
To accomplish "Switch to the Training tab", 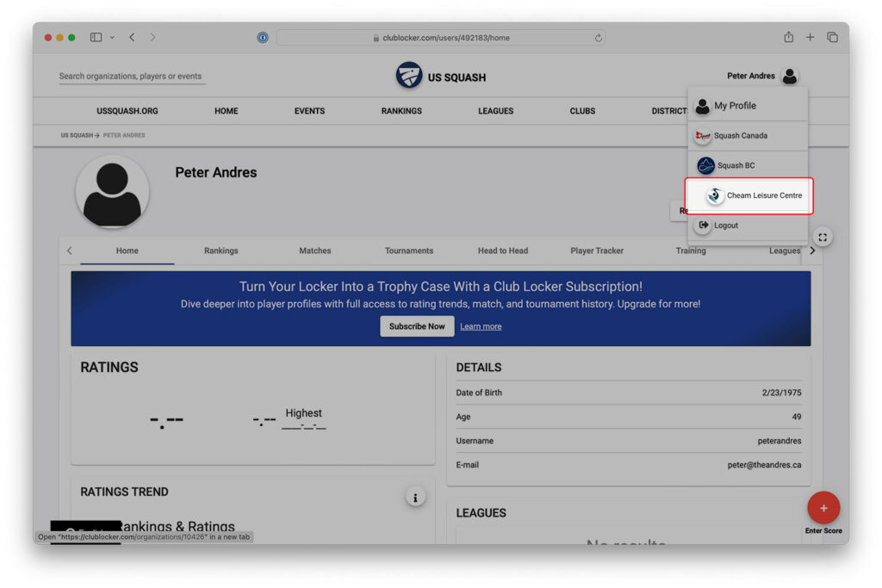I will coord(691,251).
